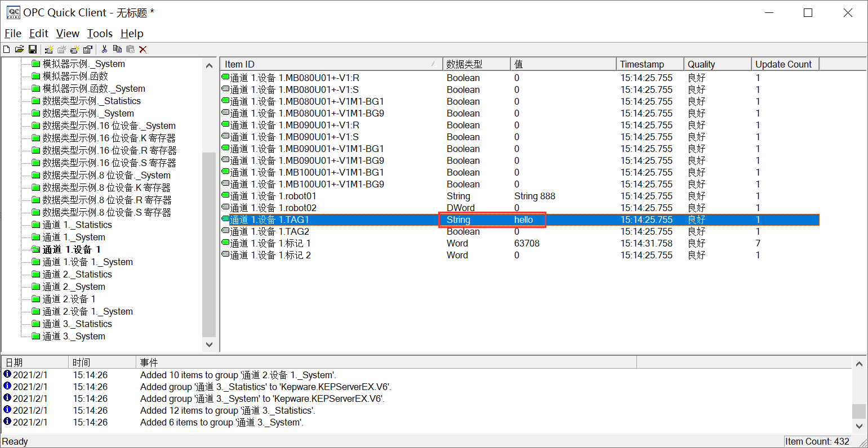Select 通道 1.设备 1._System tree node

88,262
